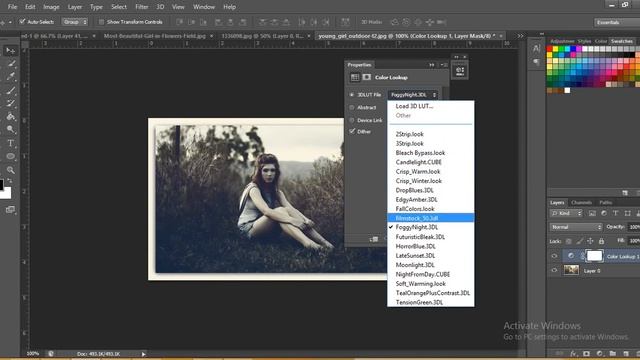Open the Normal blend mode dropdown
Screen dimensions: 640x360
tap(576, 227)
